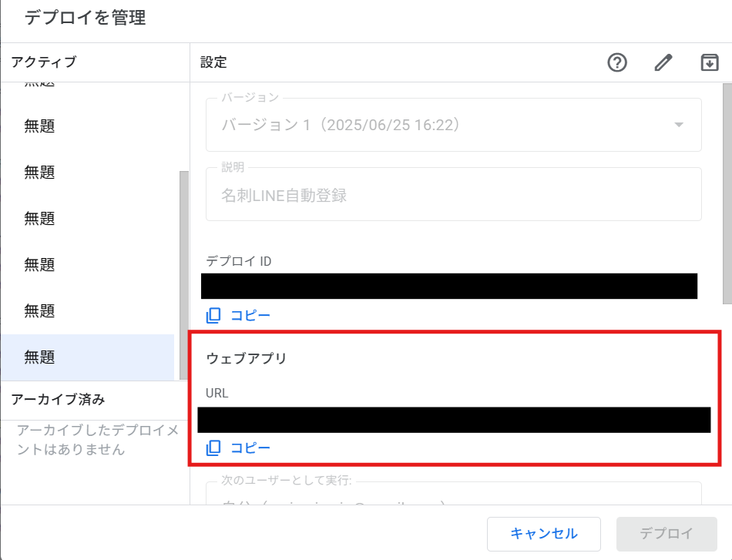
Task: Click the 設定 heading
Action: [x=213, y=62]
